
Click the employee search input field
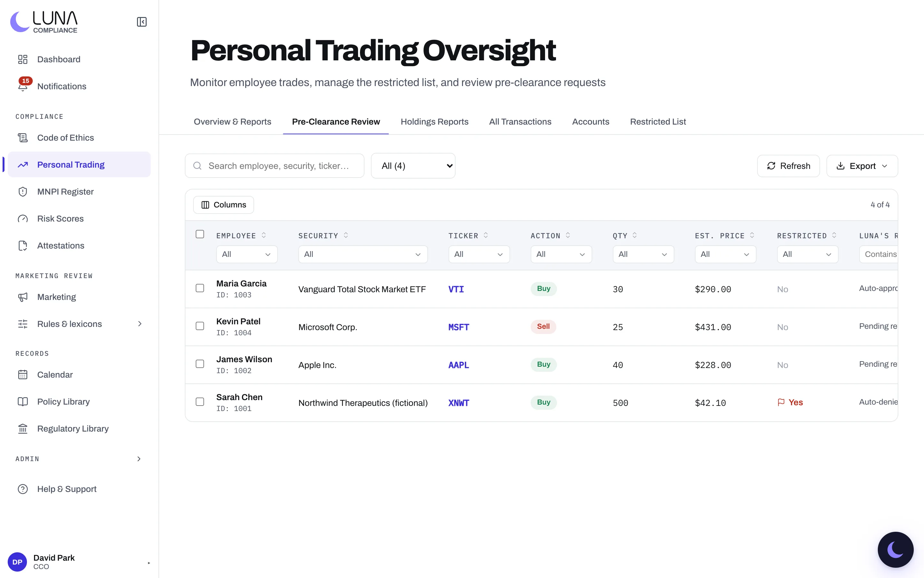tap(275, 166)
